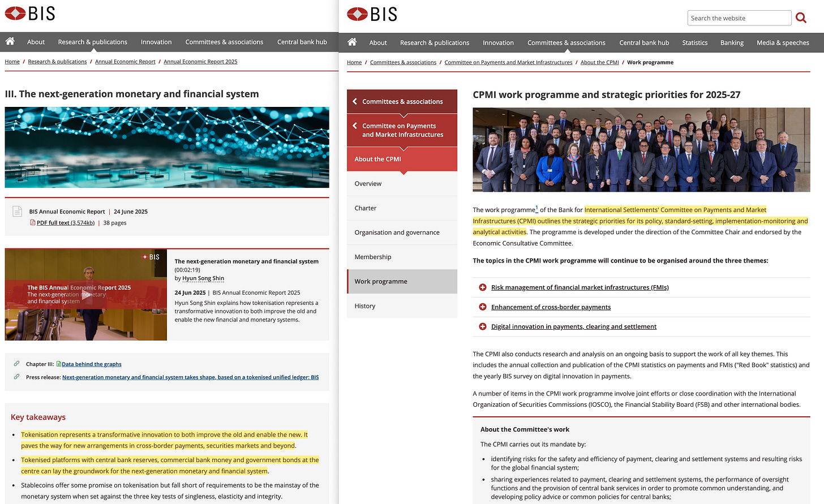
Task: Open Committees & associations in left navbar
Action: point(224,42)
